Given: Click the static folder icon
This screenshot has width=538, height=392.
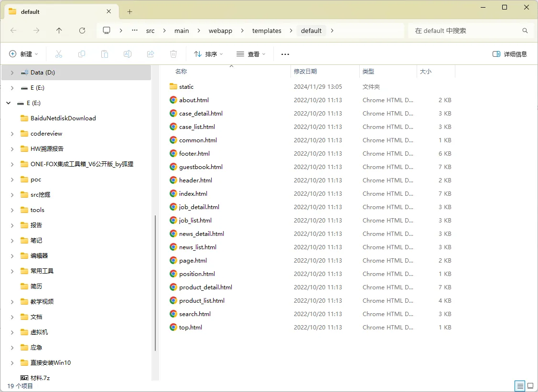Looking at the screenshot, I should coord(173,86).
